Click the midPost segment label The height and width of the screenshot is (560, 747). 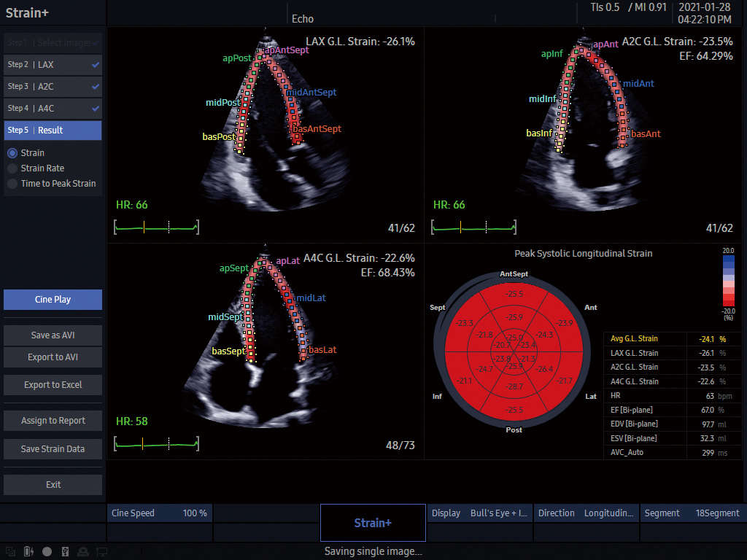coord(223,102)
